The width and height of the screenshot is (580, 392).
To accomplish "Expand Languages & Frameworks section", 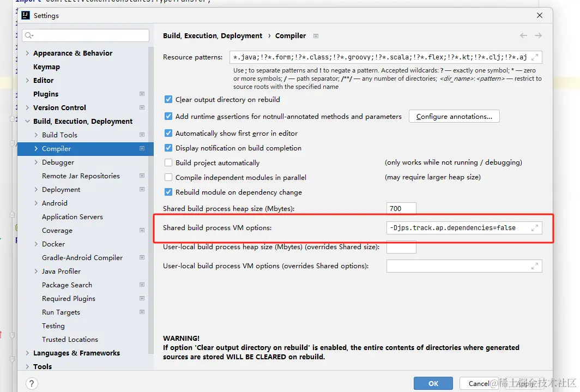I will (27, 353).
